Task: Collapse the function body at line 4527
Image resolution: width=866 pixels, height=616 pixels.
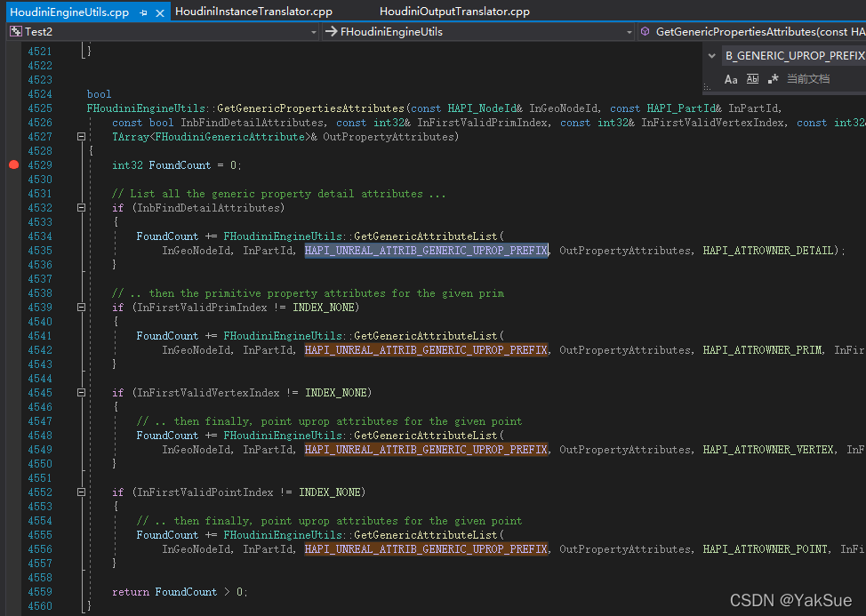Action: [81, 136]
